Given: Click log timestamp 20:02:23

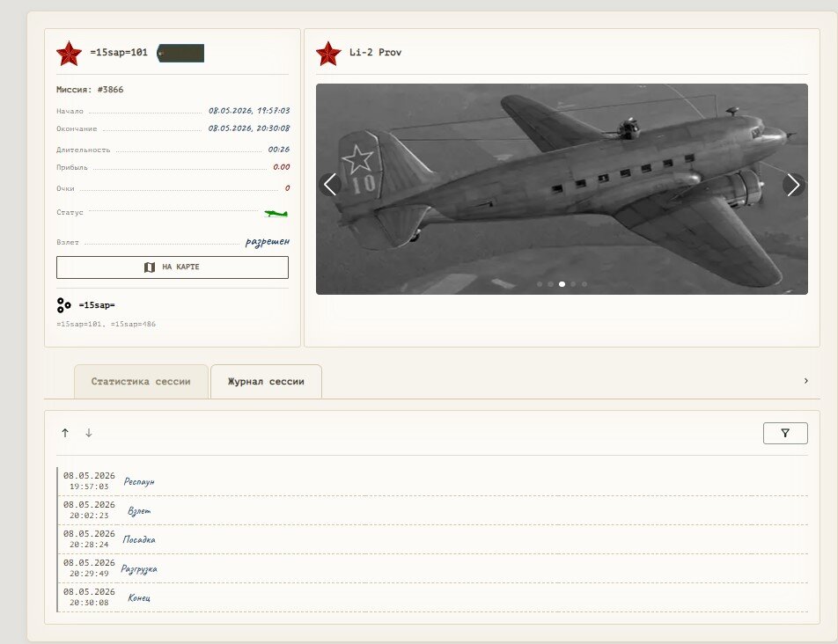Looking at the screenshot, I should click(89, 516).
